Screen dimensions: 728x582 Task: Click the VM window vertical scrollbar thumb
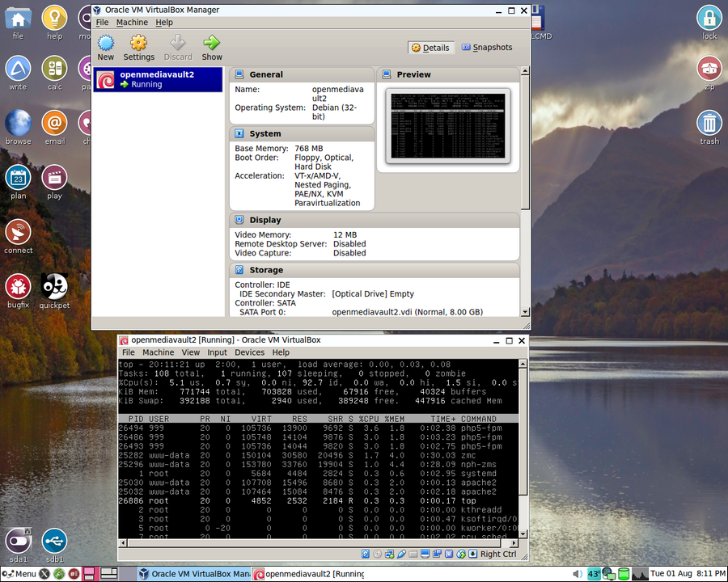click(x=523, y=432)
